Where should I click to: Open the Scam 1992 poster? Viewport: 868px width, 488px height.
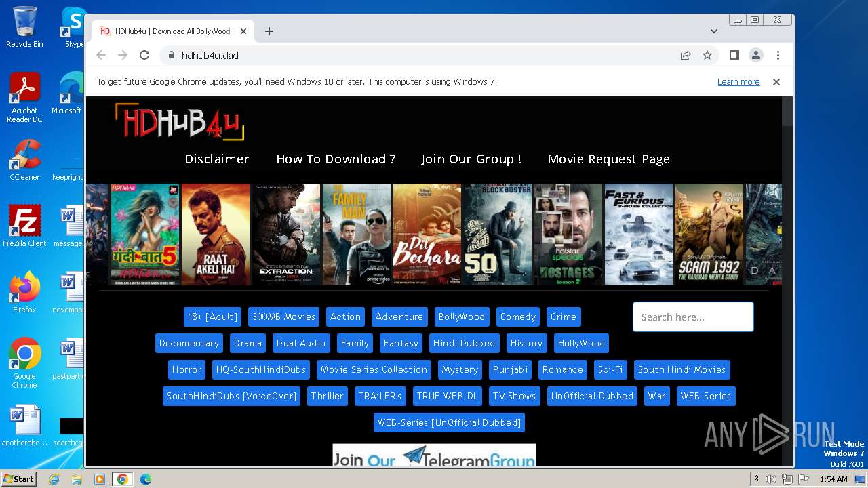click(709, 235)
